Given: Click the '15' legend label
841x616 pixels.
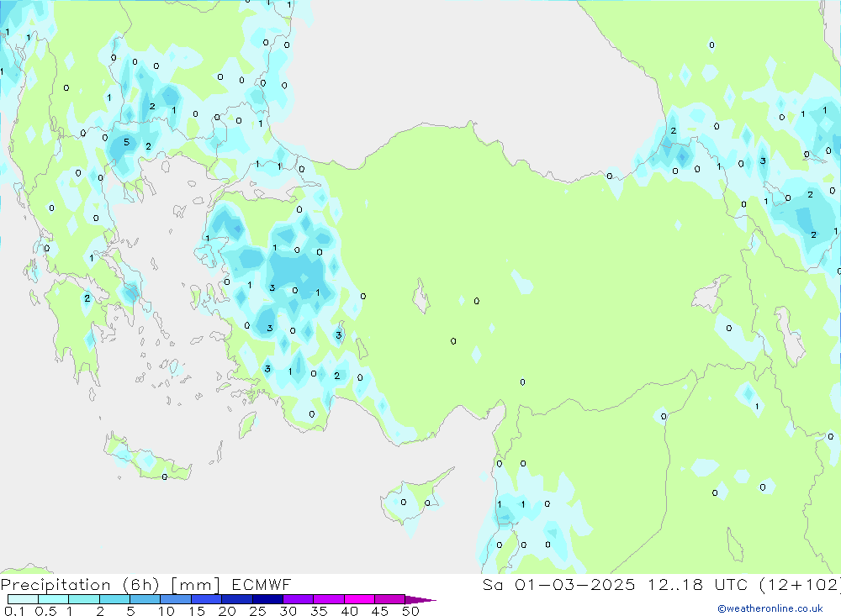Looking at the screenshot, I should 196,611.
